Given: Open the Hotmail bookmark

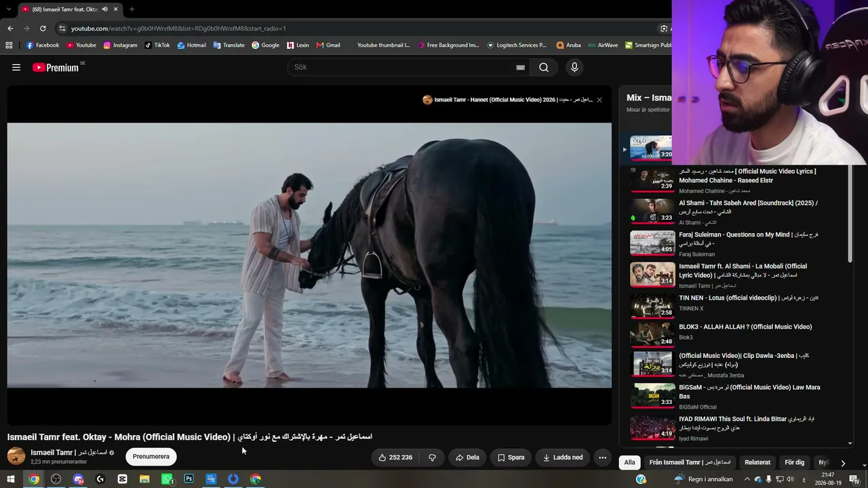Looking at the screenshot, I should point(191,45).
